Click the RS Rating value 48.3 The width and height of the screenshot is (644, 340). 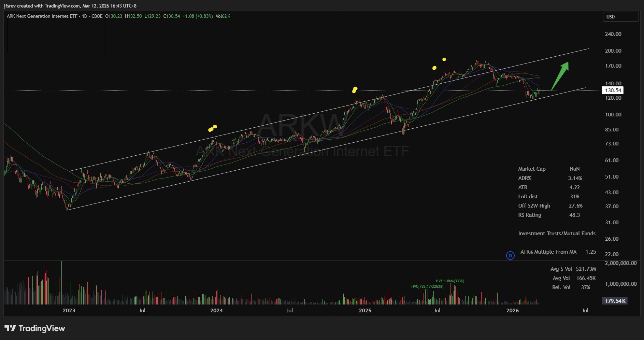(x=575, y=215)
